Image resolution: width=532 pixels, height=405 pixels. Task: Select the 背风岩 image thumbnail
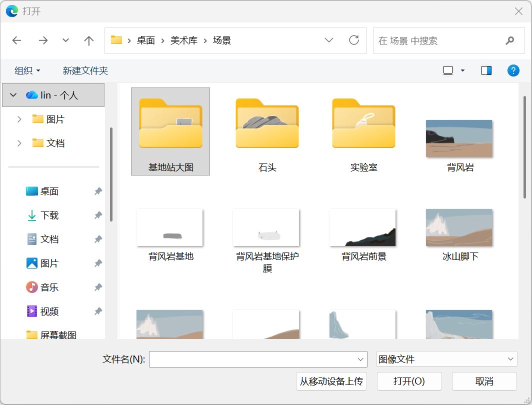[459, 138]
